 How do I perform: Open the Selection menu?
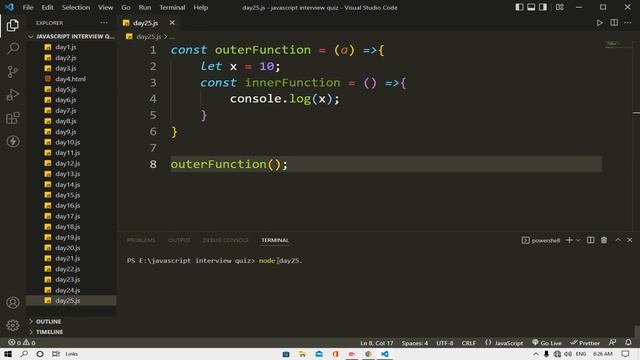[76, 7]
